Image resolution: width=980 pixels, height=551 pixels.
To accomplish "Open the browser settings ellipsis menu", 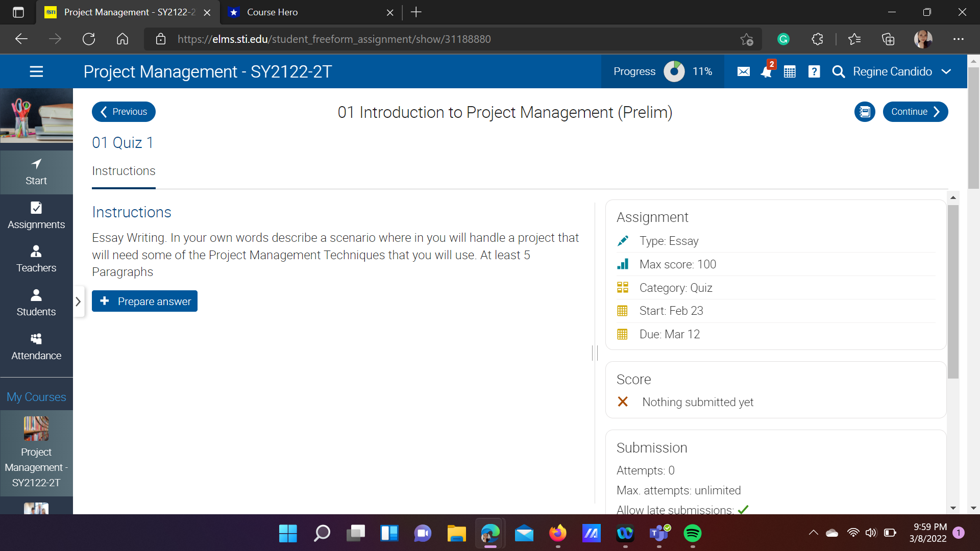I will click(x=959, y=39).
